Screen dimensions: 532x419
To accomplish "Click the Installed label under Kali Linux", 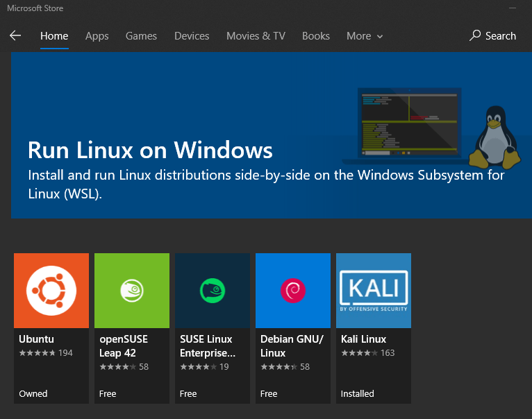I will [357, 393].
